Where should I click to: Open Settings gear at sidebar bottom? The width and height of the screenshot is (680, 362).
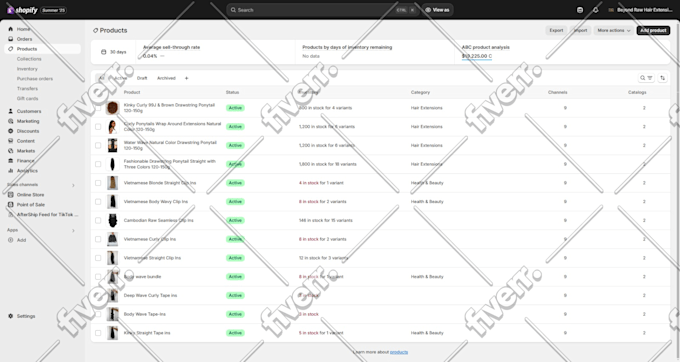(x=10, y=316)
